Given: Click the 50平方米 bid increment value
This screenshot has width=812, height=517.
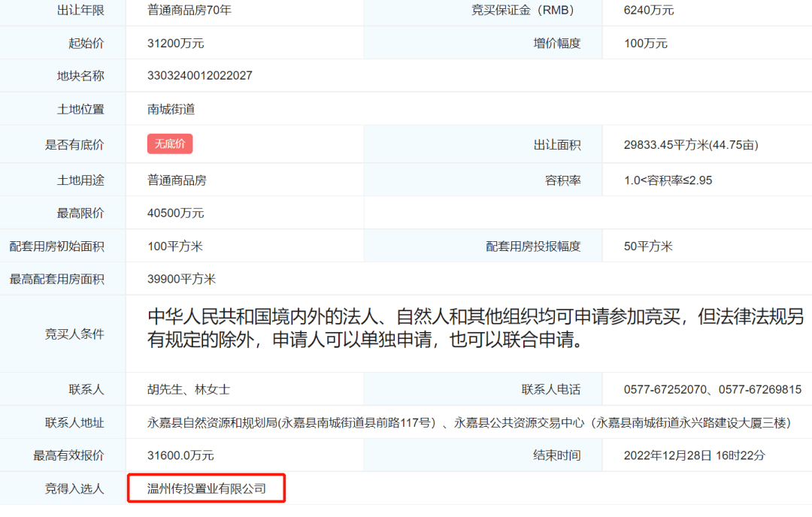Looking at the screenshot, I should click(648, 246).
